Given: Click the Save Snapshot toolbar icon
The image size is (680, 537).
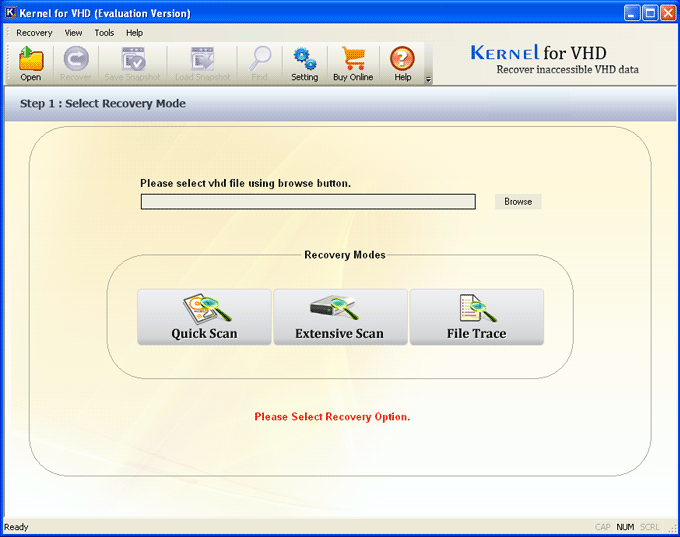Looking at the screenshot, I should (133, 60).
